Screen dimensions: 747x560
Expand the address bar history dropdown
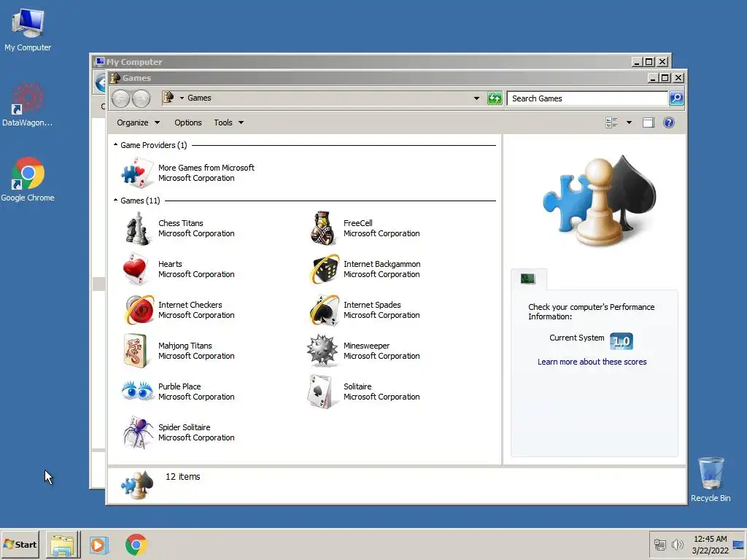point(476,98)
